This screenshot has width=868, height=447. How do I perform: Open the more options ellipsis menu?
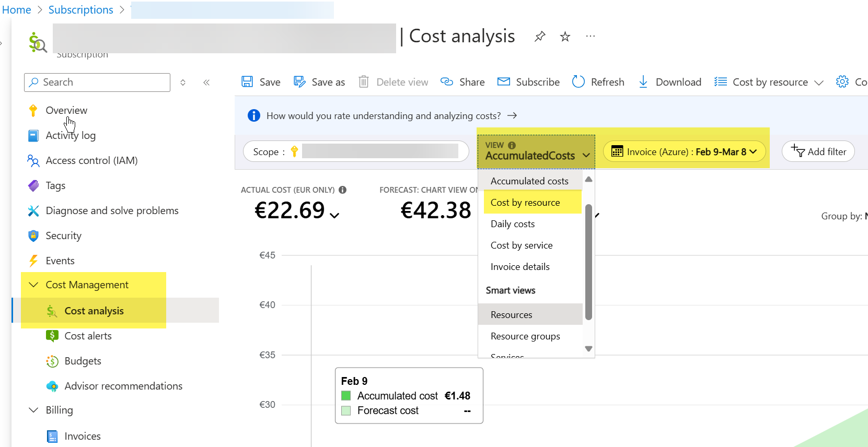point(591,36)
